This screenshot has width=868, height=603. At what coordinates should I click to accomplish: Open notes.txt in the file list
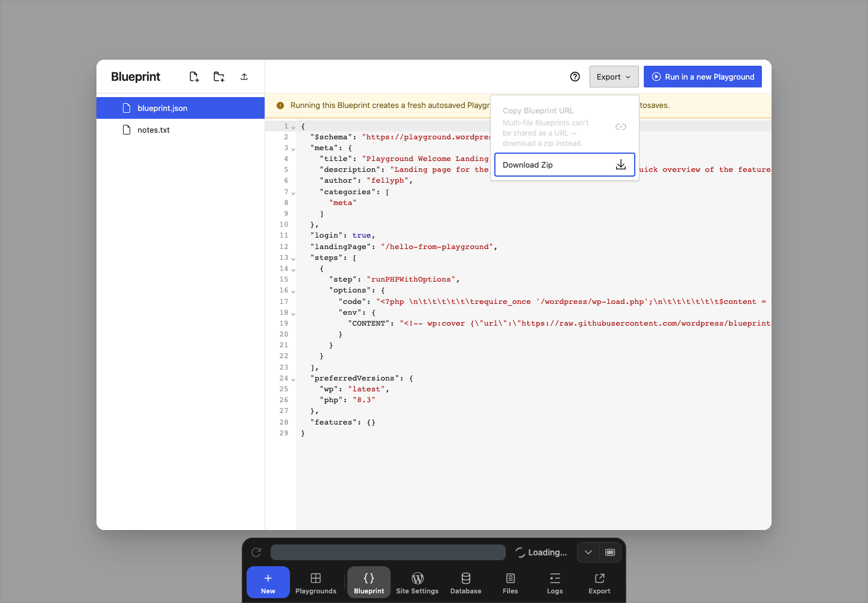coord(180,130)
